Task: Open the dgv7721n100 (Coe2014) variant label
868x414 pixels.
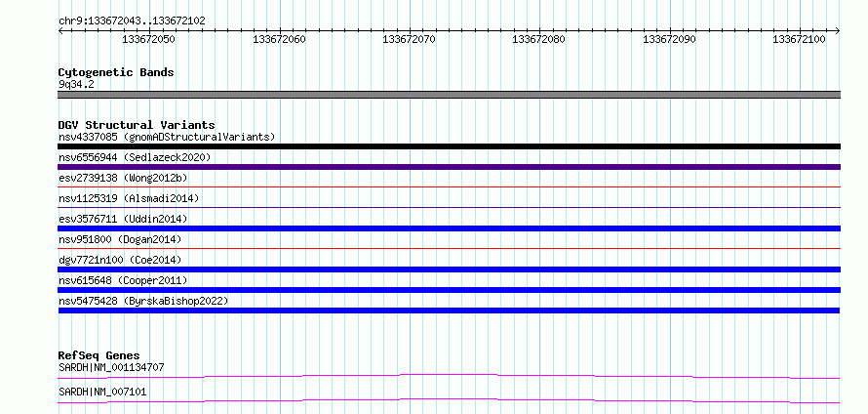Action: pos(120,260)
